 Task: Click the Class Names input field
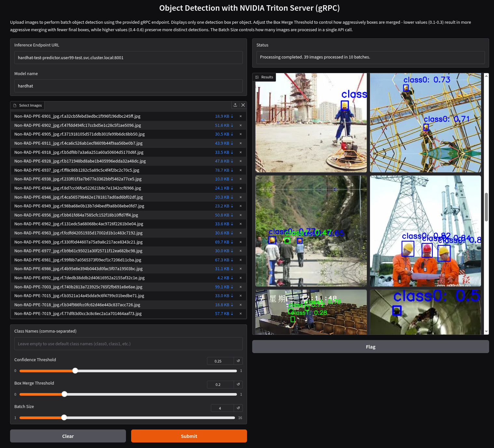[x=129, y=344]
